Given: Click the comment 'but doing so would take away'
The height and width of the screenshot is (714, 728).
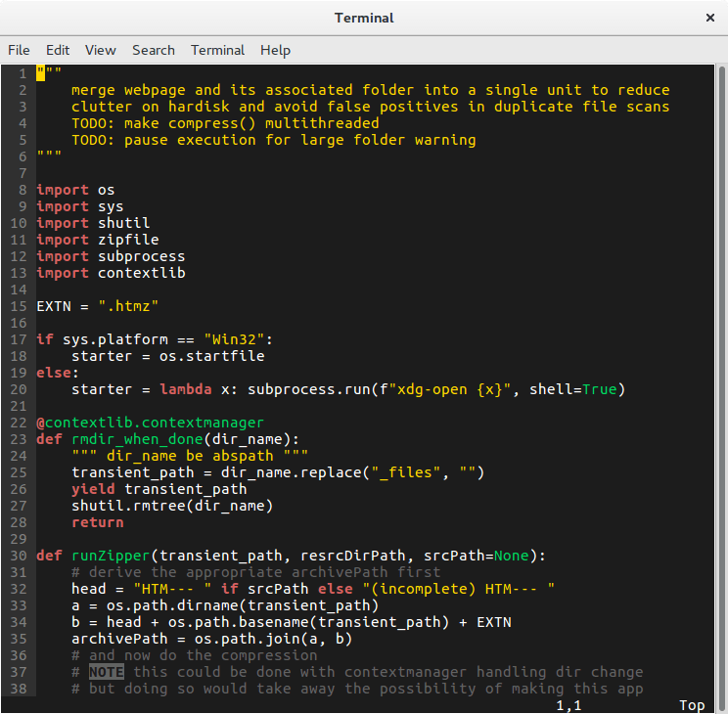Looking at the screenshot, I should pyautogui.click(x=357, y=689).
